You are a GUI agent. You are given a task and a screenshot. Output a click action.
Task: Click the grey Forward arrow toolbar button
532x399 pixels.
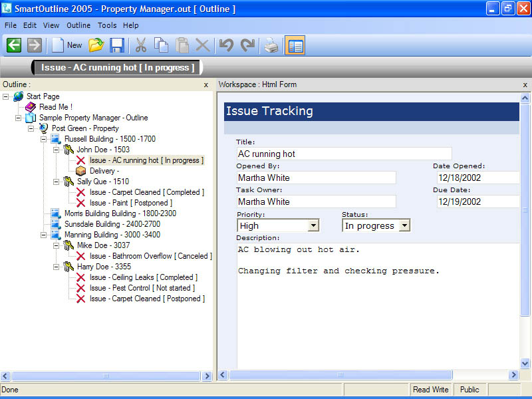coord(35,45)
